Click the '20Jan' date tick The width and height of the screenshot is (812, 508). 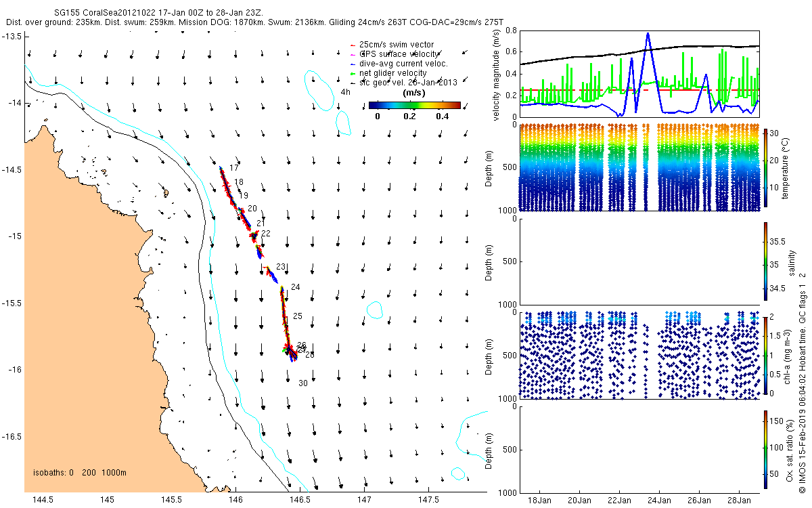[579, 500]
